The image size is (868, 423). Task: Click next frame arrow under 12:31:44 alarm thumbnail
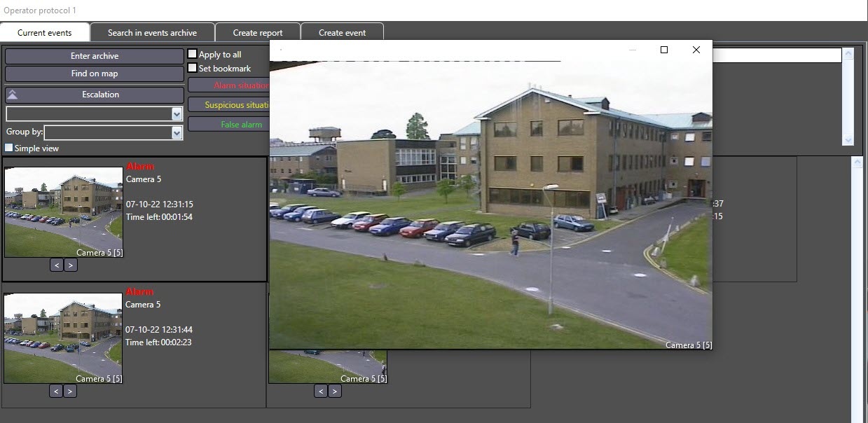pos(70,391)
